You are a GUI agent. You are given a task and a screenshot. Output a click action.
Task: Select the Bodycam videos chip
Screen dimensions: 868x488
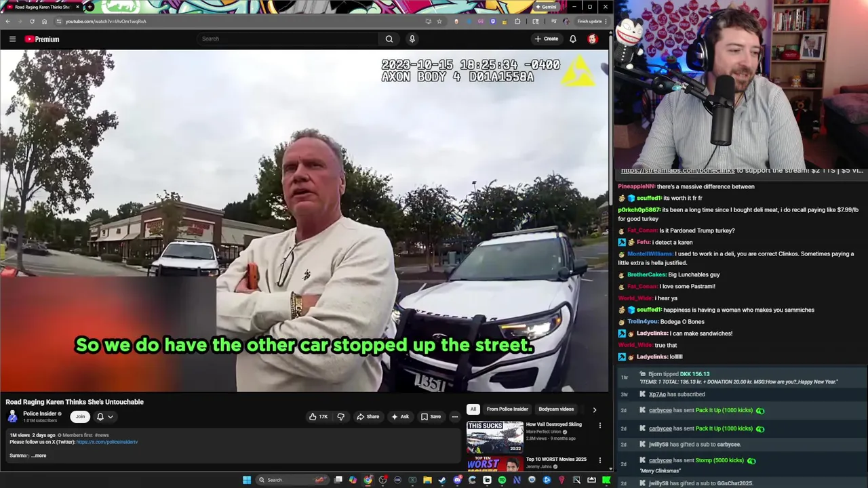click(556, 409)
